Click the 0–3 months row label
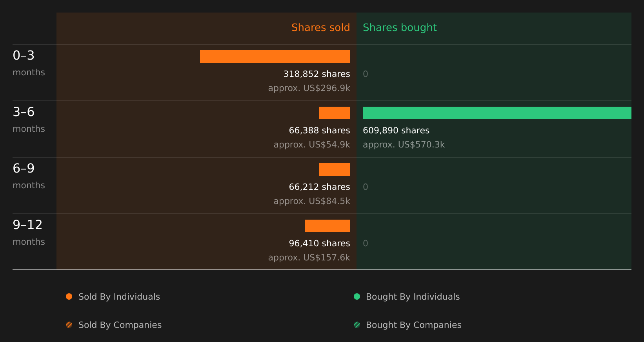 [x=29, y=63]
